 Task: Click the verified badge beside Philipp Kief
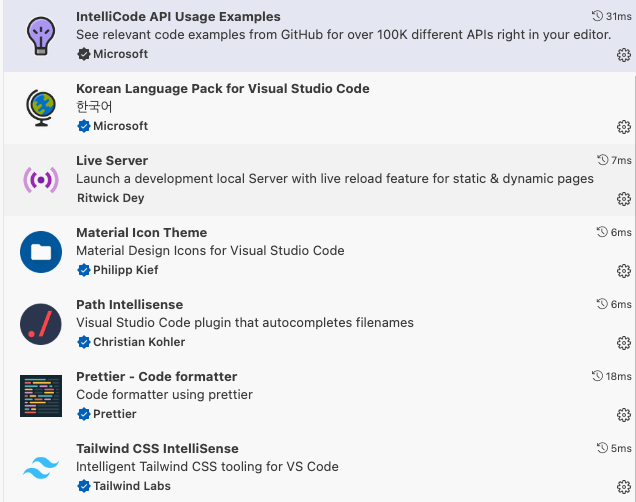tap(84, 270)
